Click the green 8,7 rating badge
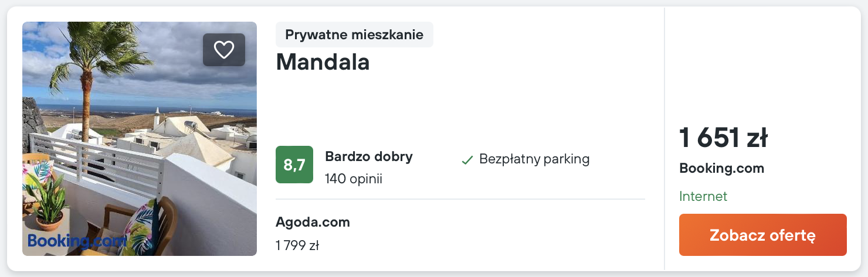This screenshot has width=868, height=277. (294, 165)
